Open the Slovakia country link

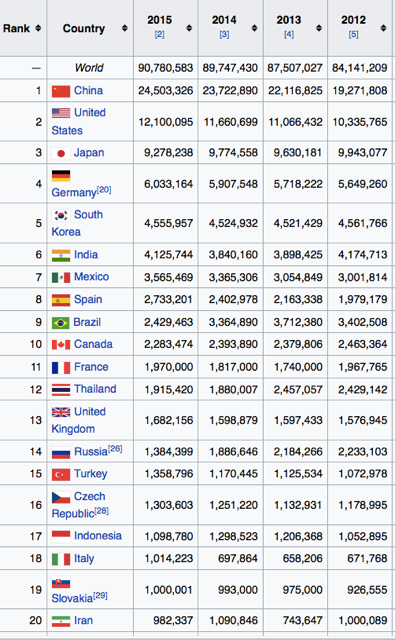[72, 598]
